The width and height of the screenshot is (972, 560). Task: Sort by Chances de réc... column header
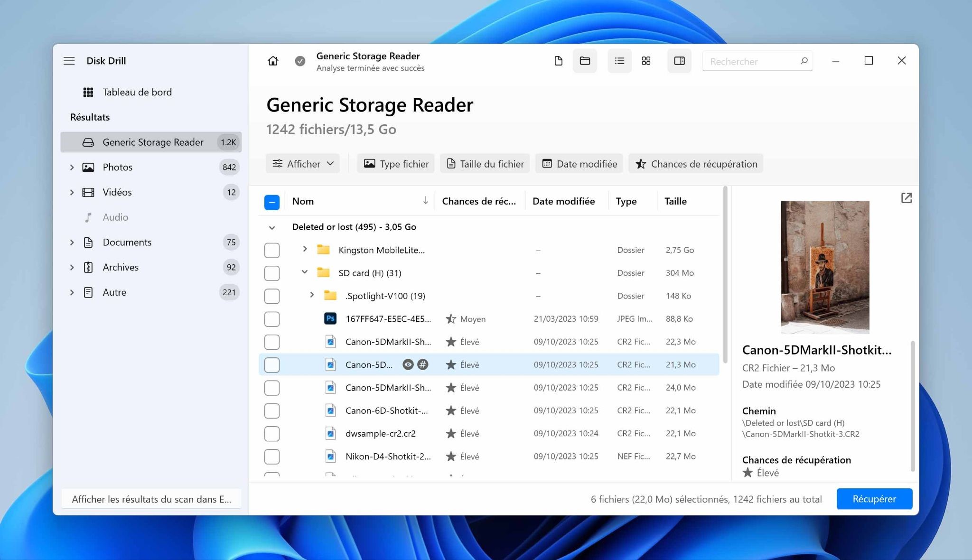479,201
